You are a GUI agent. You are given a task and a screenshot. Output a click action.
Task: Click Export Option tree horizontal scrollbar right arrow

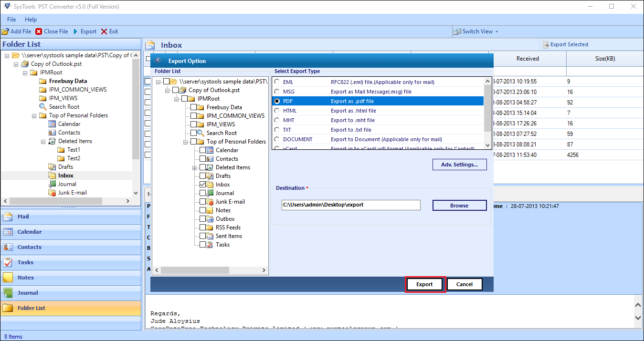264,270
